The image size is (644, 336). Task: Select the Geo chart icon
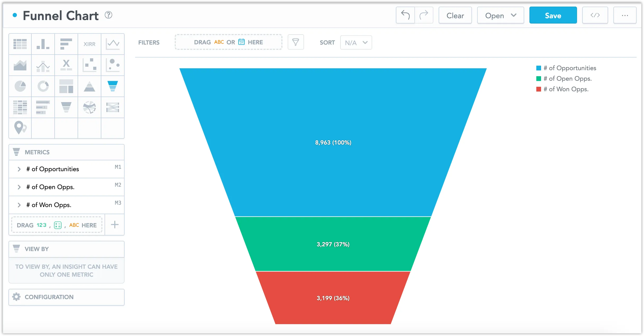pyautogui.click(x=20, y=128)
